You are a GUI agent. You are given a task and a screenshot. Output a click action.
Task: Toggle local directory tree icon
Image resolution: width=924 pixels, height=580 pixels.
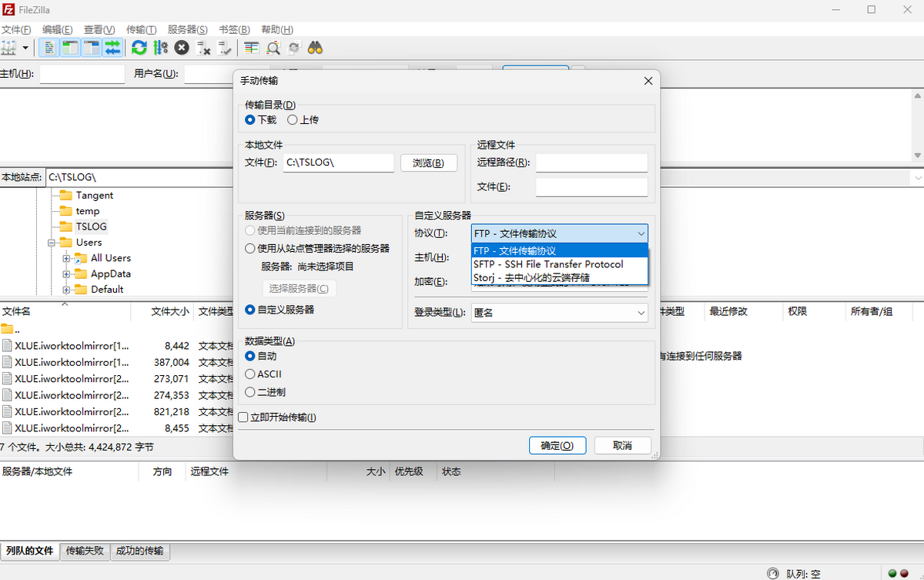coord(70,48)
